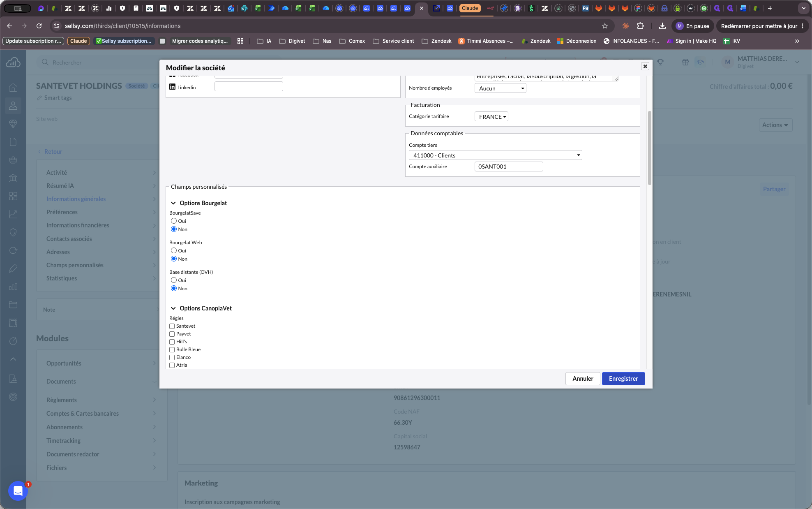Open the Actions dropdown button
This screenshot has height=509, width=812.
click(x=775, y=125)
